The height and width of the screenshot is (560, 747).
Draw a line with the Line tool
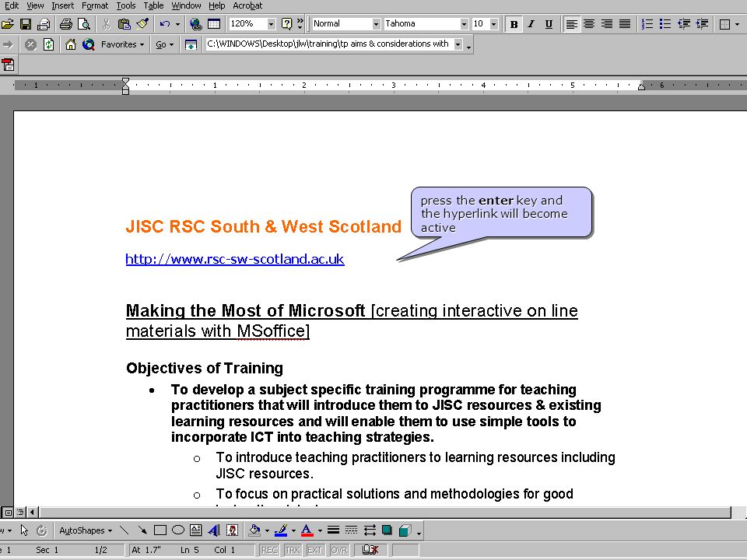124,530
